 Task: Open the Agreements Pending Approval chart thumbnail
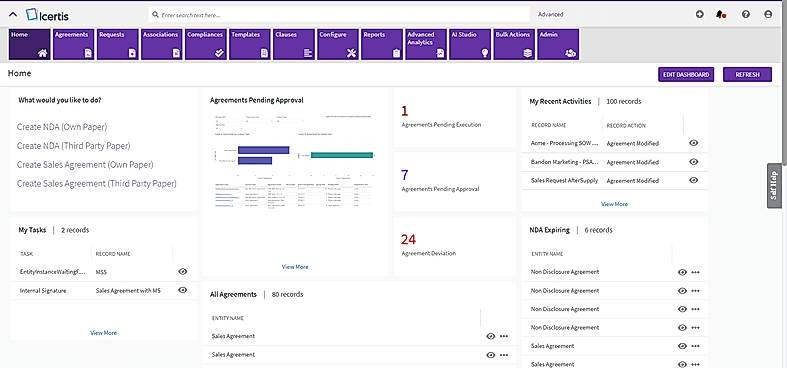[x=294, y=161]
